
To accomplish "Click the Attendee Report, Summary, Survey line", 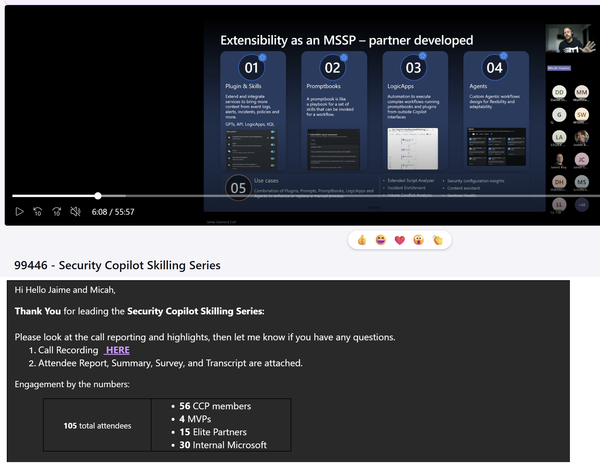I will click(x=170, y=363).
